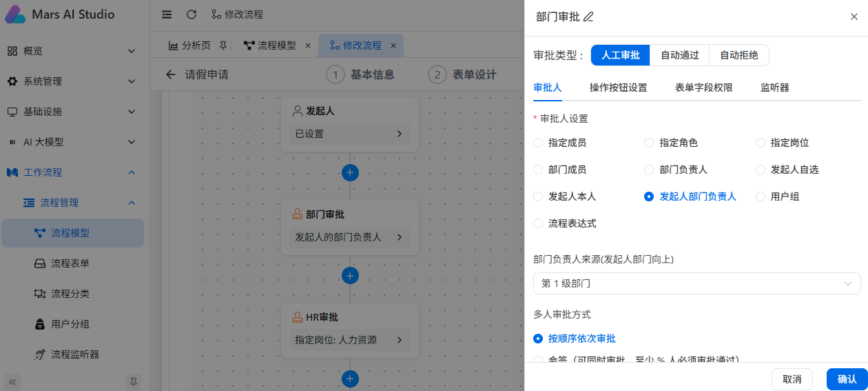Select the 指定角色 radio option
This screenshot has width=868, height=391.
(x=649, y=143)
